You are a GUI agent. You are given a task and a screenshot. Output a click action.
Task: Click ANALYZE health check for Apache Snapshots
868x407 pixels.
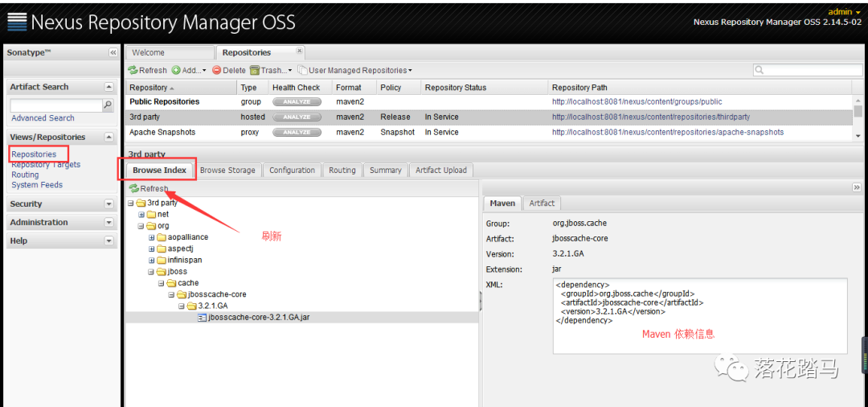[x=297, y=133]
